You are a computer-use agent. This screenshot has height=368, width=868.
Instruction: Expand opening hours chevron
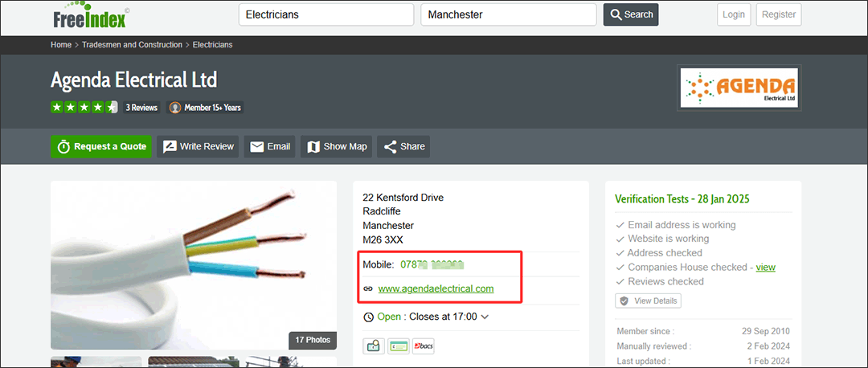click(485, 317)
